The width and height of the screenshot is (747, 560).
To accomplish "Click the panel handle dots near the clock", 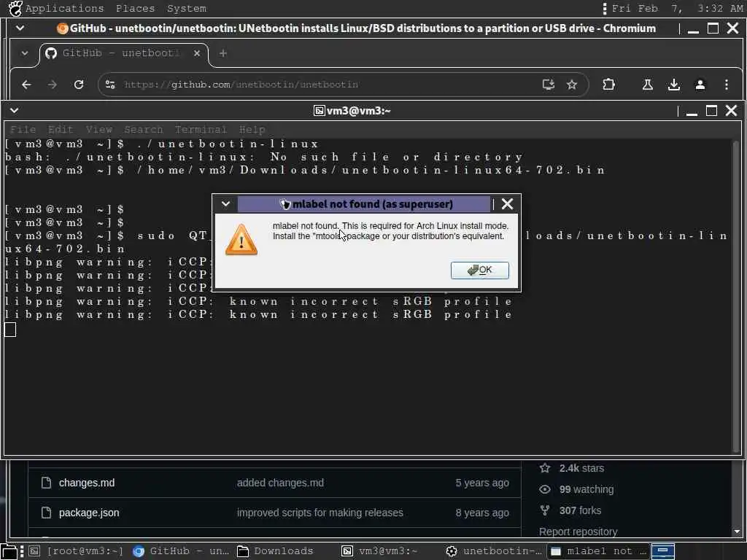I will (605, 8).
